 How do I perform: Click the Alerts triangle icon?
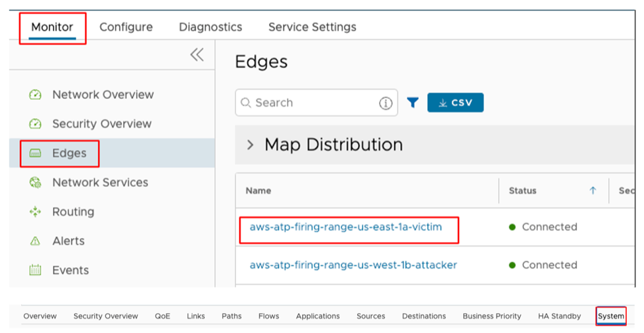coord(35,241)
